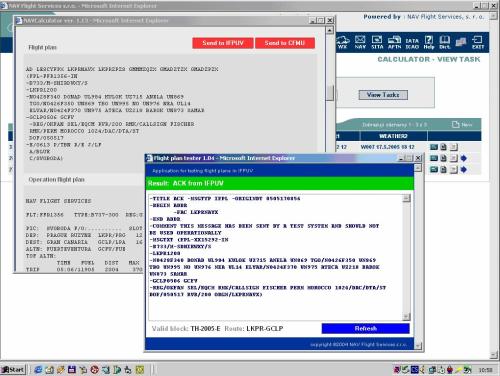Screen dimensions: 500x376
Task: Click the document icon in W007 row
Action: point(443,147)
